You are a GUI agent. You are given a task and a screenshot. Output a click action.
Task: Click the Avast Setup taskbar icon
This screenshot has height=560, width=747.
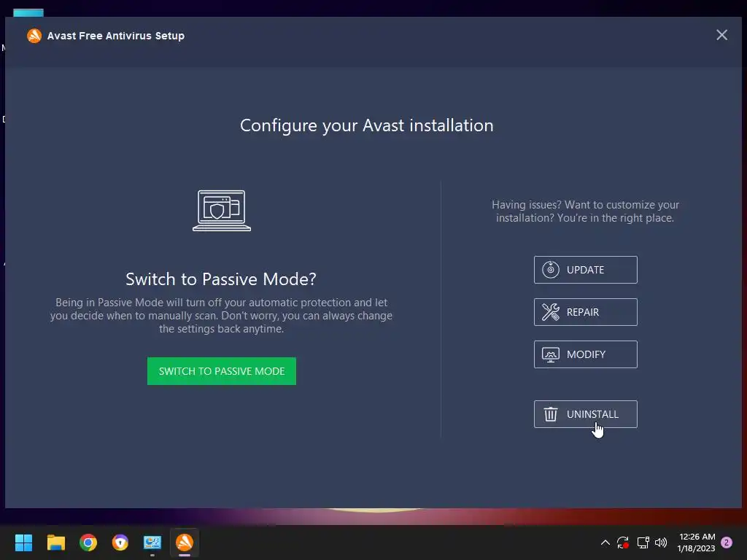(x=185, y=542)
